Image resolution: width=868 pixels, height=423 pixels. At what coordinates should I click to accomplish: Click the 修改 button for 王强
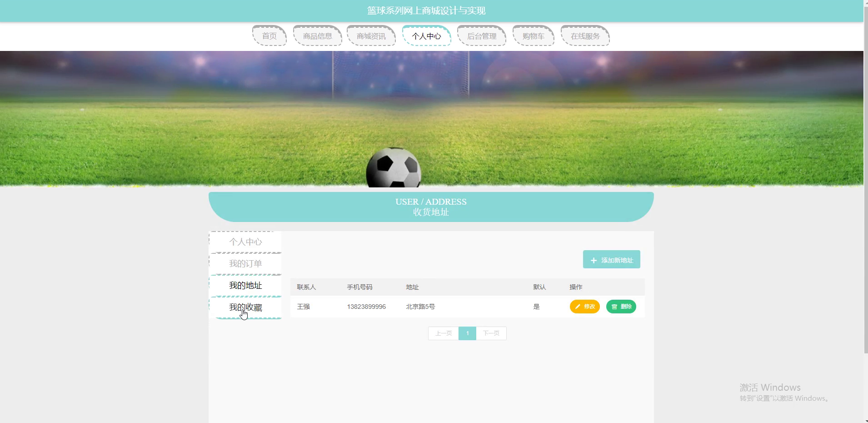585,307
